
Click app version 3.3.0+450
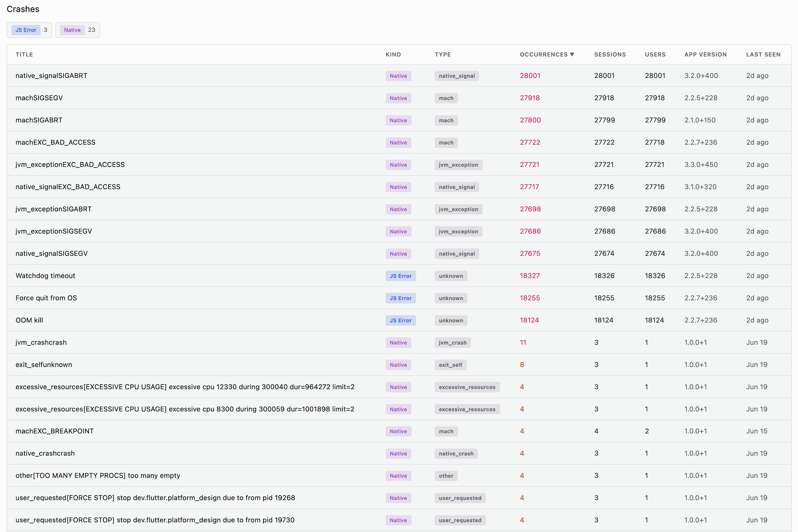(x=701, y=165)
